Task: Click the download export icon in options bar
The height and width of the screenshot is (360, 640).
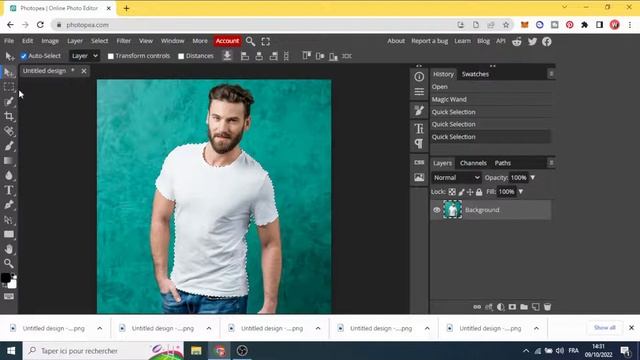Action: [227, 56]
